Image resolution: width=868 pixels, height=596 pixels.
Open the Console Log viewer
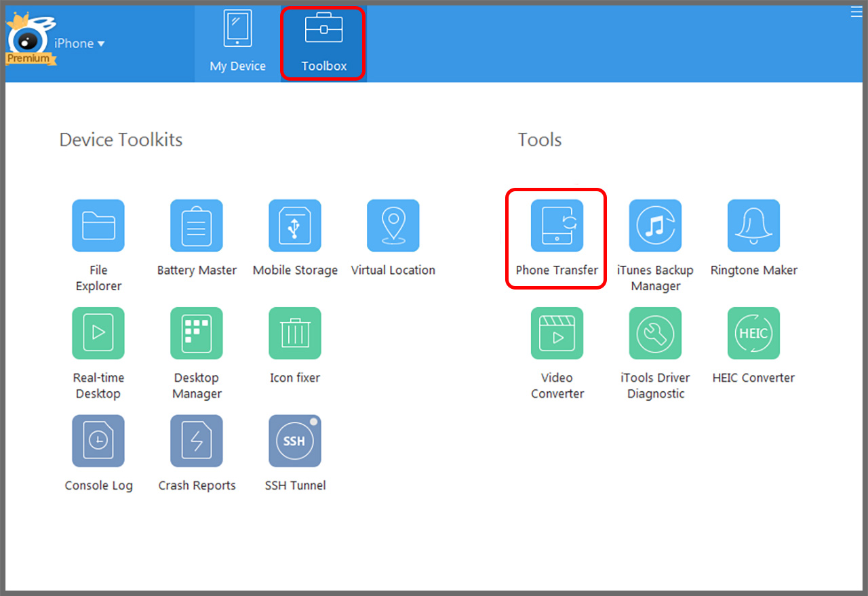click(x=98, y=441)
